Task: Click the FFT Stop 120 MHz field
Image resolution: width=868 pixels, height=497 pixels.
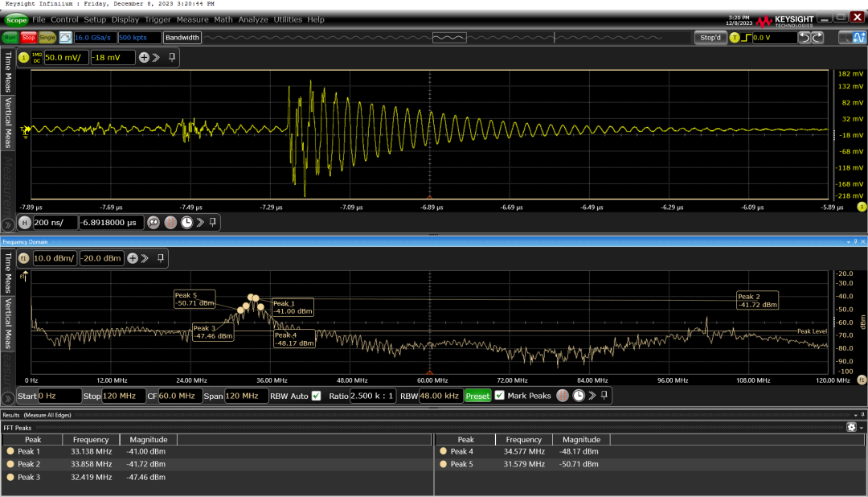Action: click(x=124, y=396)
